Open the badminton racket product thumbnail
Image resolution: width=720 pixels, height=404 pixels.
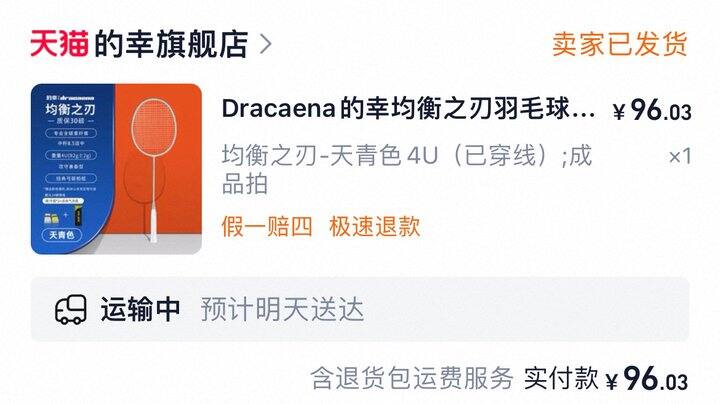pos(116,168)
